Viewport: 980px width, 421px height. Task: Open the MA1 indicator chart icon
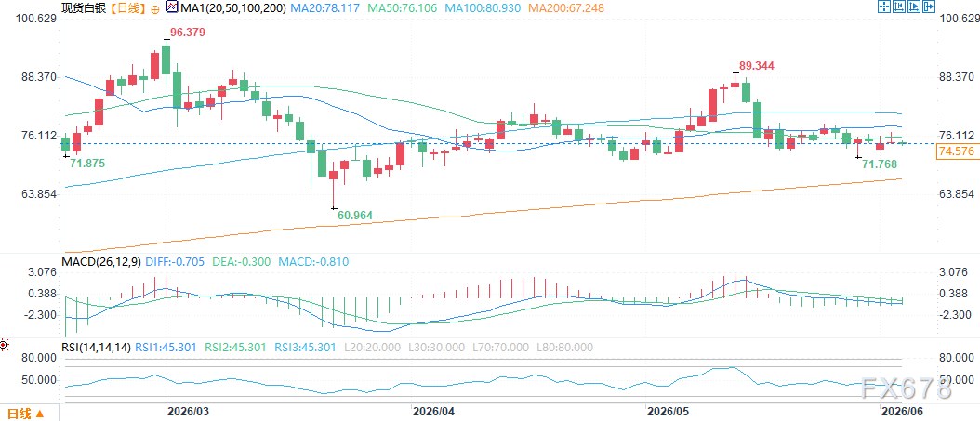(172, 8)
